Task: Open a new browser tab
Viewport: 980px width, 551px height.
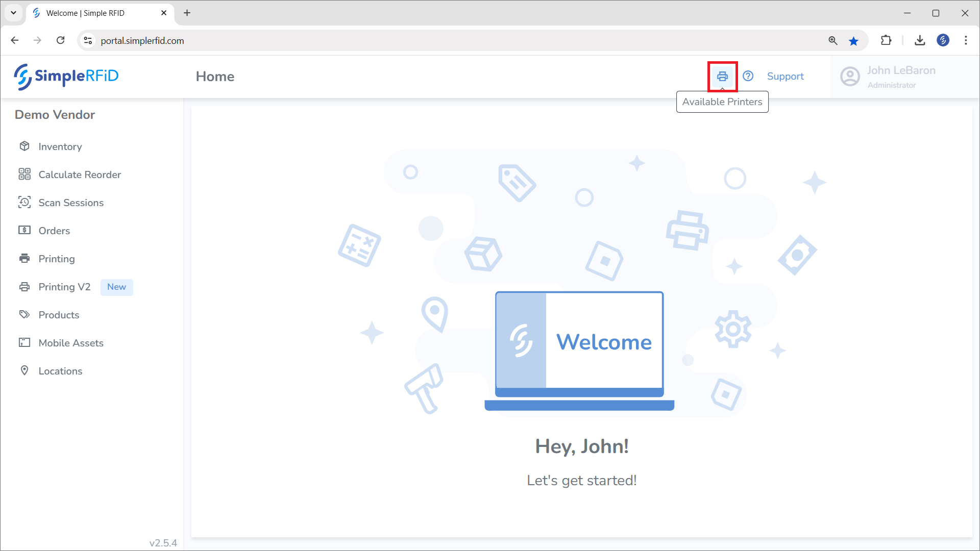Action: coord(187,13)
